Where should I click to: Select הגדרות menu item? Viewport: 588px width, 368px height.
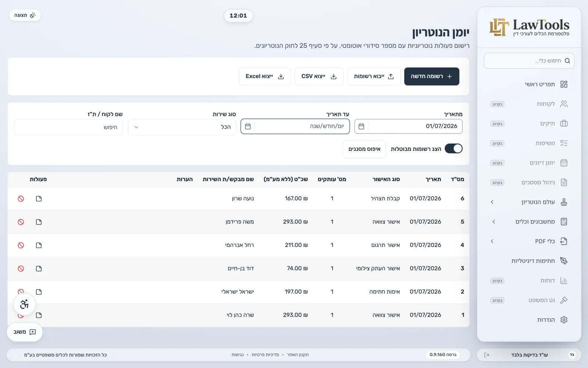pyautogui.click(x=529, y=320)
